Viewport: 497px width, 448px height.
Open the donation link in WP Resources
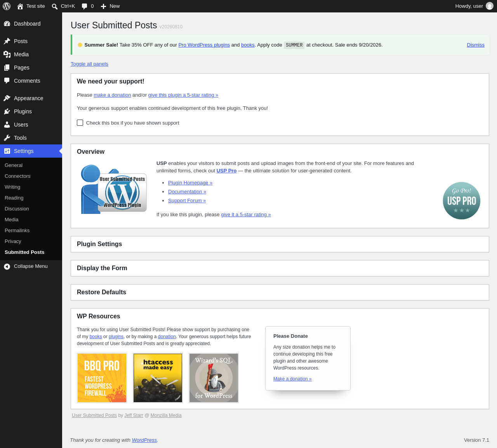click(x=167, y=337)
